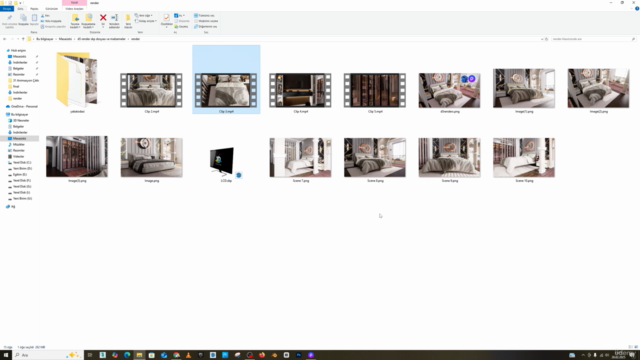Switch to the Giriş (Home) tab
Image resolution: width=640 pixels, height=360 pixels.
(x=20, y=9)
